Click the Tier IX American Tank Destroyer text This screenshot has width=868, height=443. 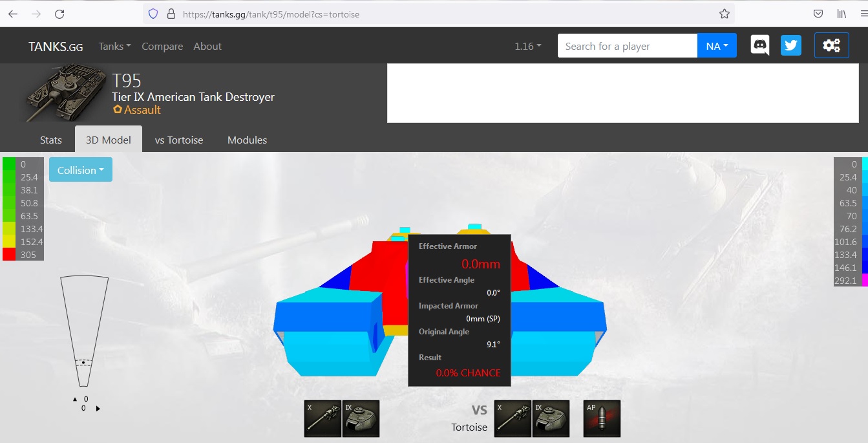point(193,97)
